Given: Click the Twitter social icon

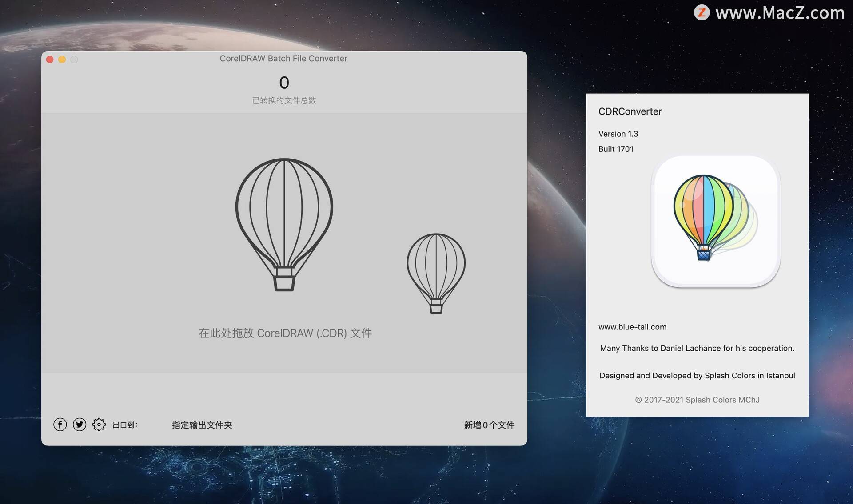Looking at the screenshot, I should (x=79, y=424).
